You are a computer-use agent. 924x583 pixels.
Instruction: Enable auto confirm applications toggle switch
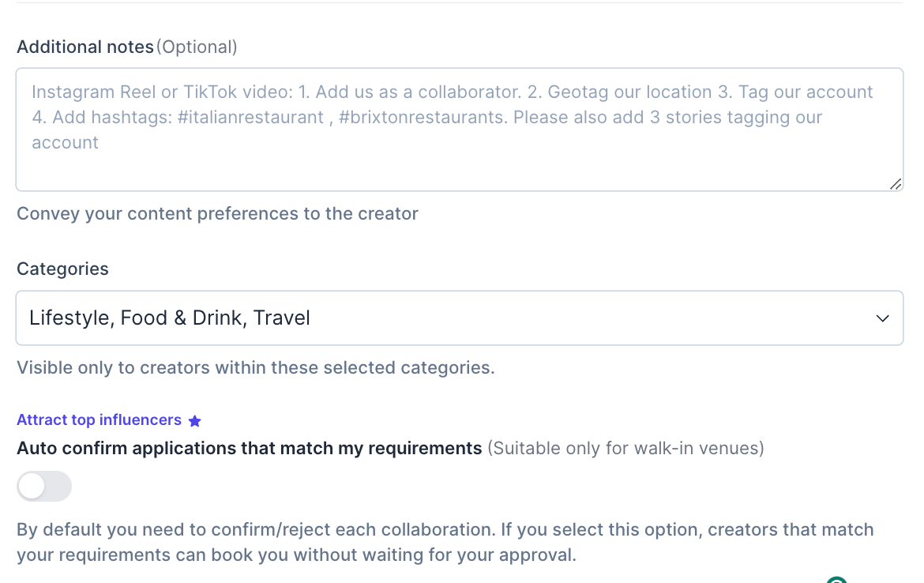pos(44,487)
